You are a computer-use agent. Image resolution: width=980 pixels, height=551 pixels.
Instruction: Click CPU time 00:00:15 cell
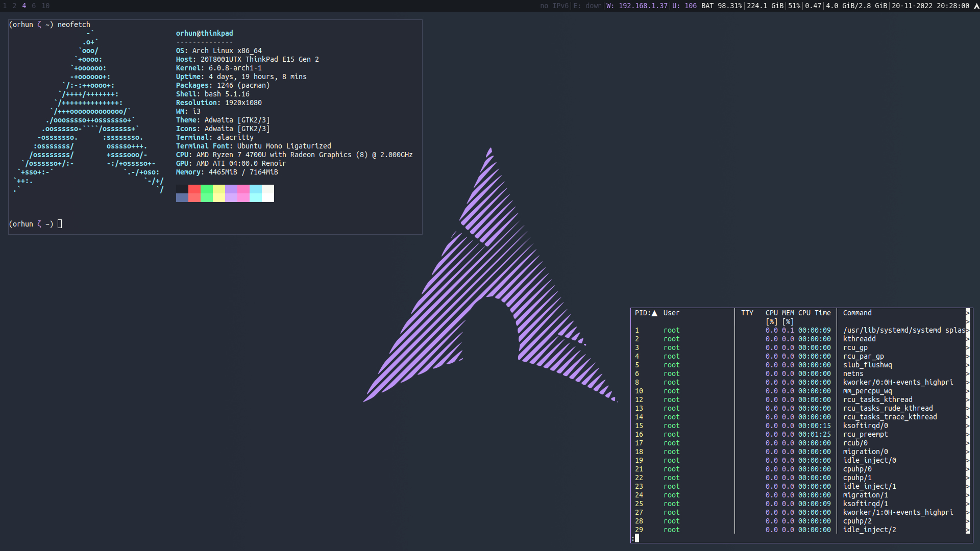(815, 426)
